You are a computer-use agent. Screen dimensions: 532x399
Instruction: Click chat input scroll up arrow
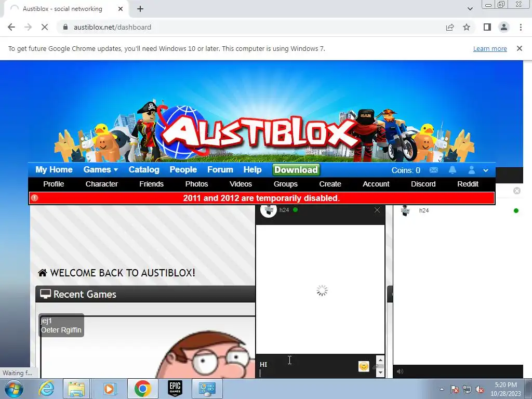tap(380, 360)
